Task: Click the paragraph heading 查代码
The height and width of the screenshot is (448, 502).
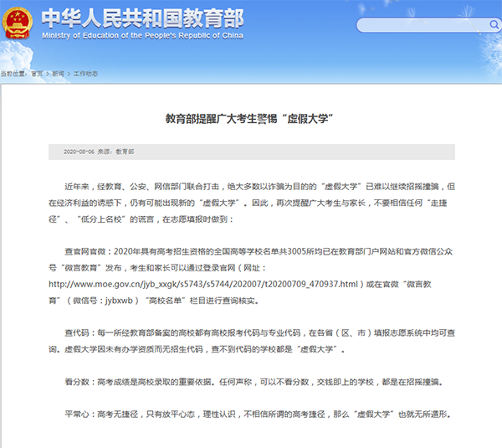Action: click(77, 333)
